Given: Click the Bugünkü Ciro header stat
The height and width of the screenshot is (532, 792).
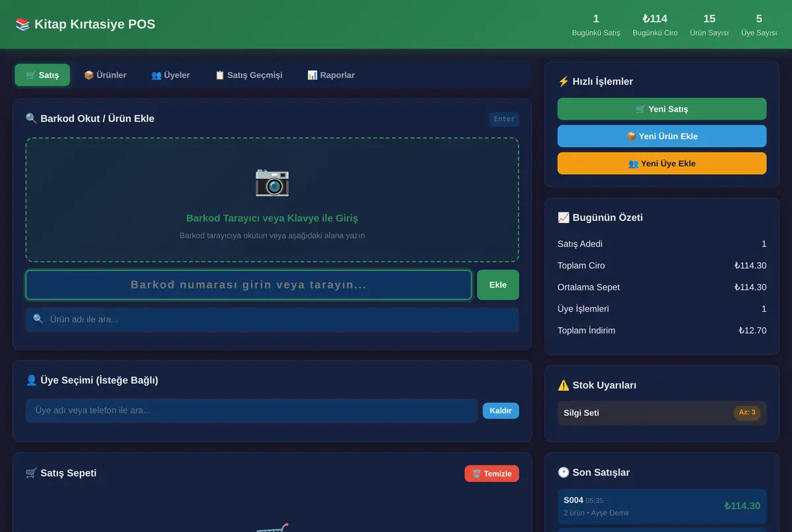Looking at the screenshot, I should click(x=655, y=25).
